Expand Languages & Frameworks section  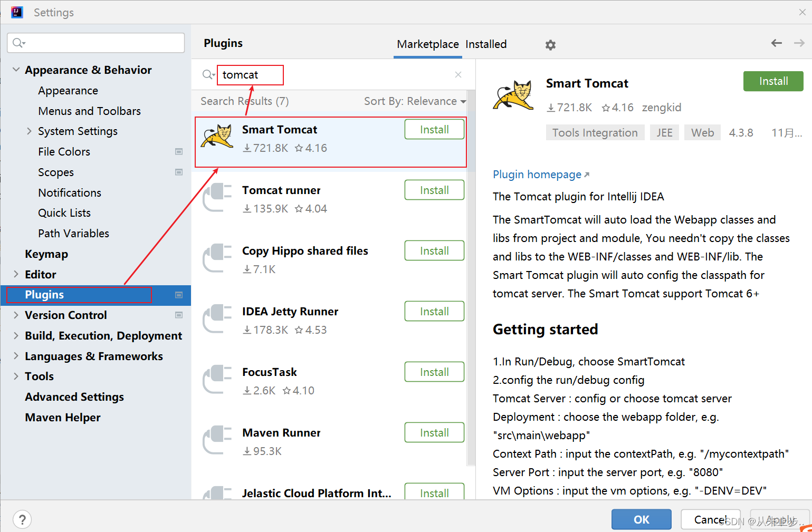[x=16, y=356]
